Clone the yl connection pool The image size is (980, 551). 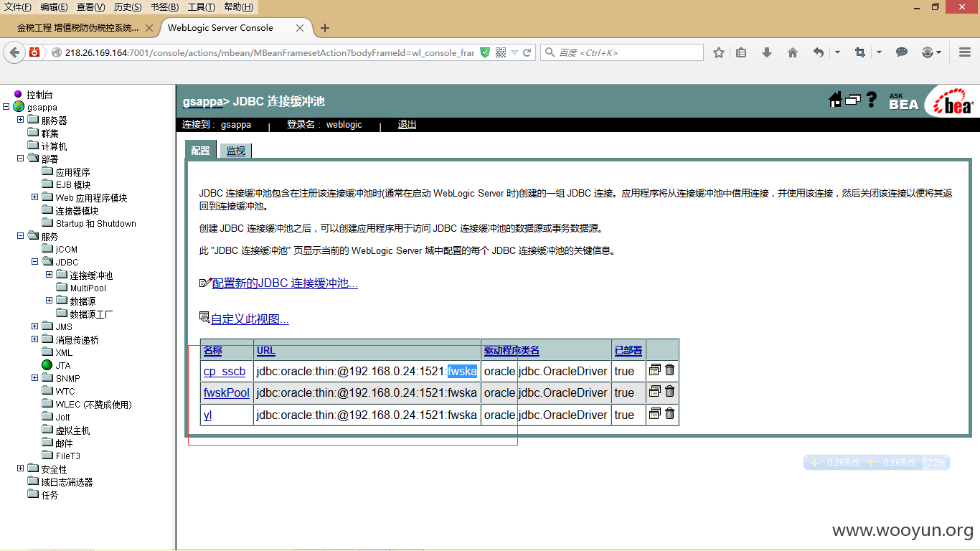654,413
